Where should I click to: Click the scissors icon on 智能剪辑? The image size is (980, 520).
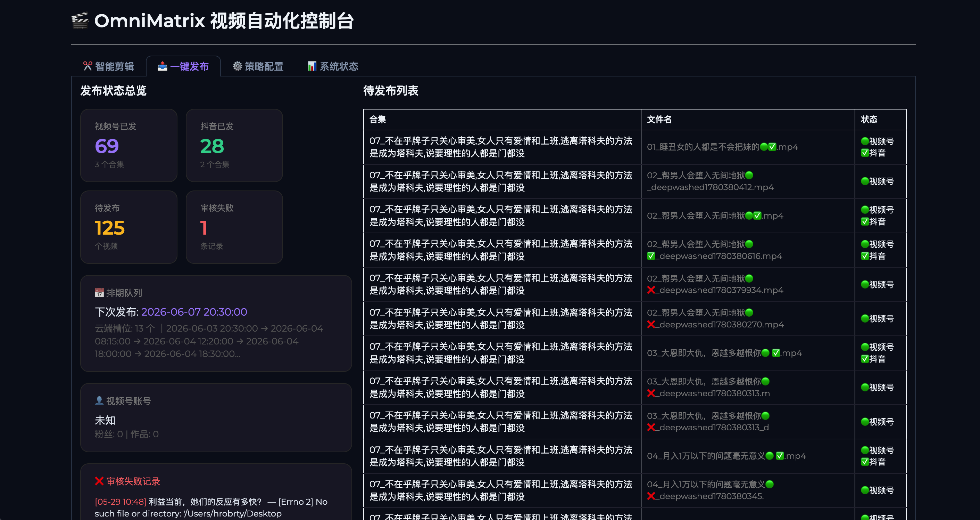(x=88, y=66)
